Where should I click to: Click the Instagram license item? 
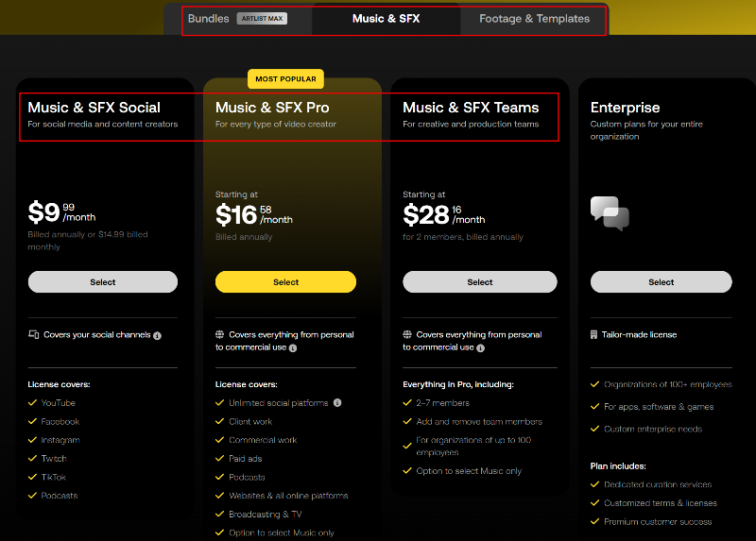tap(60, 440)
